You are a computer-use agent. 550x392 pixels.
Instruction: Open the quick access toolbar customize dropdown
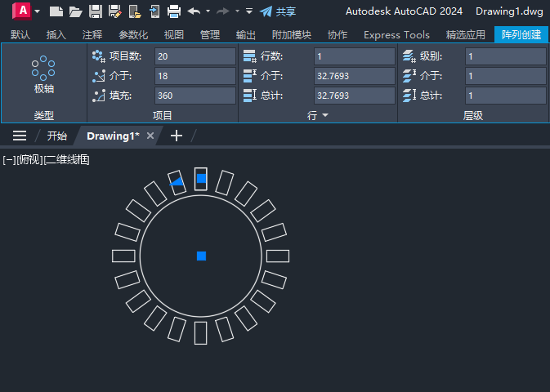249,11
